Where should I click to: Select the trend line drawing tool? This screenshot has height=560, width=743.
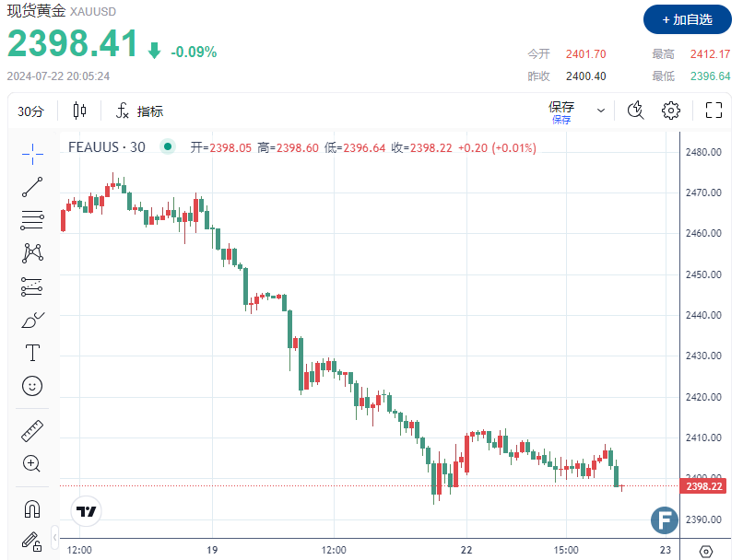(32, 187)
